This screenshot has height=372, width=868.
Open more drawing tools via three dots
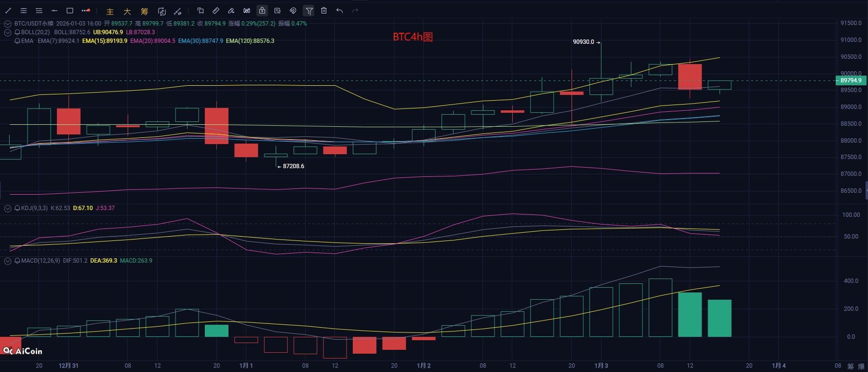coord(86,11)
